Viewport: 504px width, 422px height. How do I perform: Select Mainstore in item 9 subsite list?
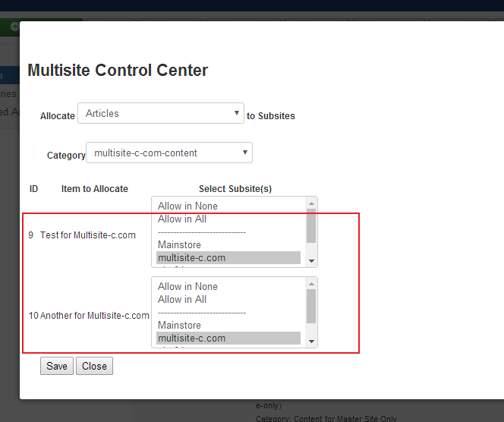click(179, 245)
